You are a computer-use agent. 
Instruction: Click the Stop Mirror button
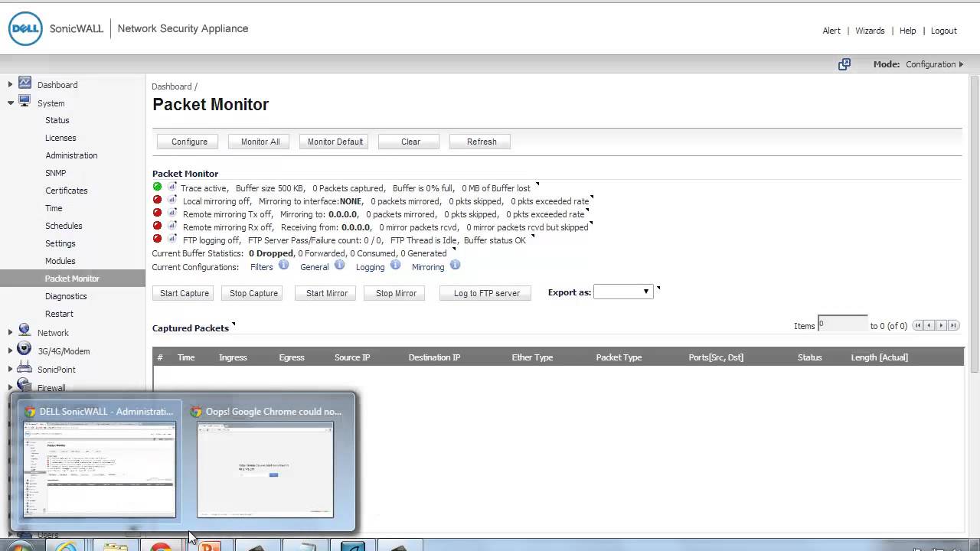(x=396, y=293)
